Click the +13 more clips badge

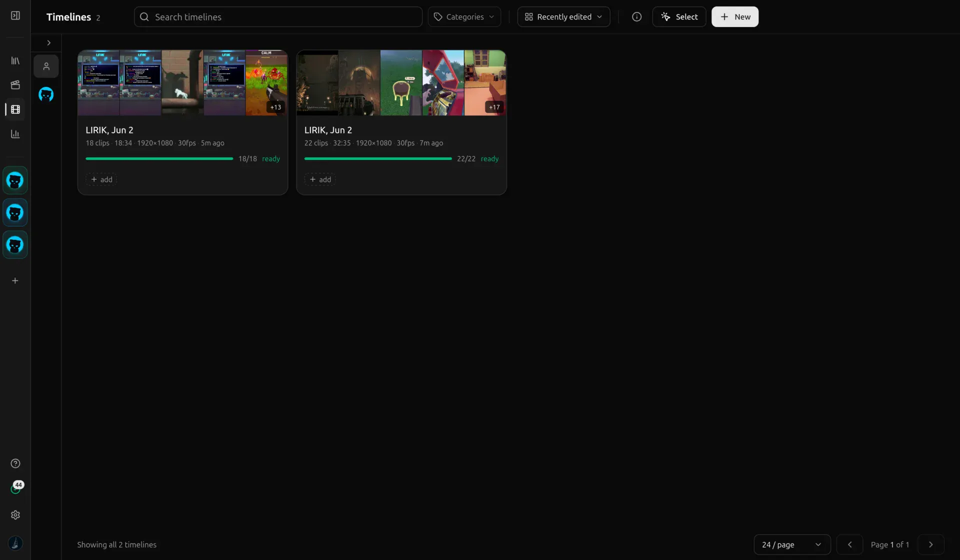[x=275, y=107]
